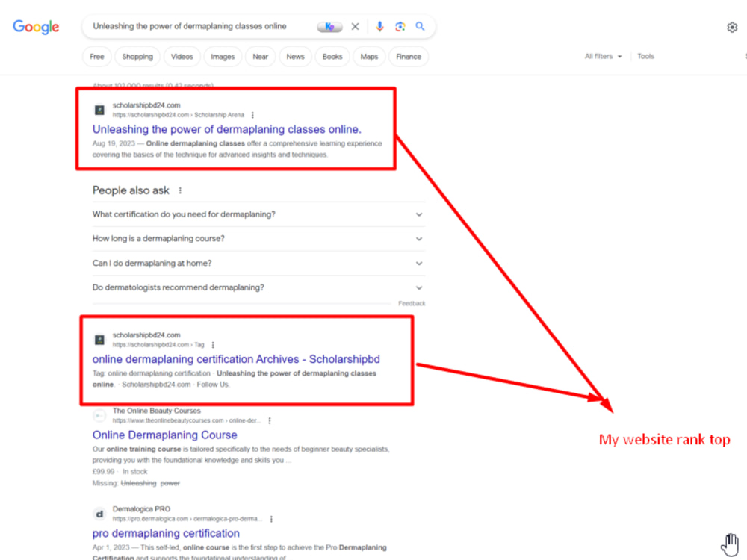Click the '£99.99' price text
The height and width of the screenshot is (560, 747).
[x=103, y=471]
